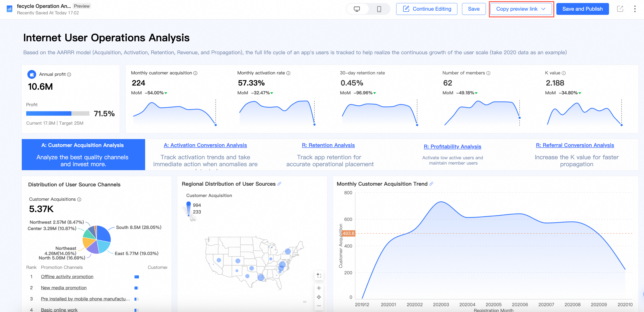
Task: Click the Profit progress bar
Action: (57, 114)
